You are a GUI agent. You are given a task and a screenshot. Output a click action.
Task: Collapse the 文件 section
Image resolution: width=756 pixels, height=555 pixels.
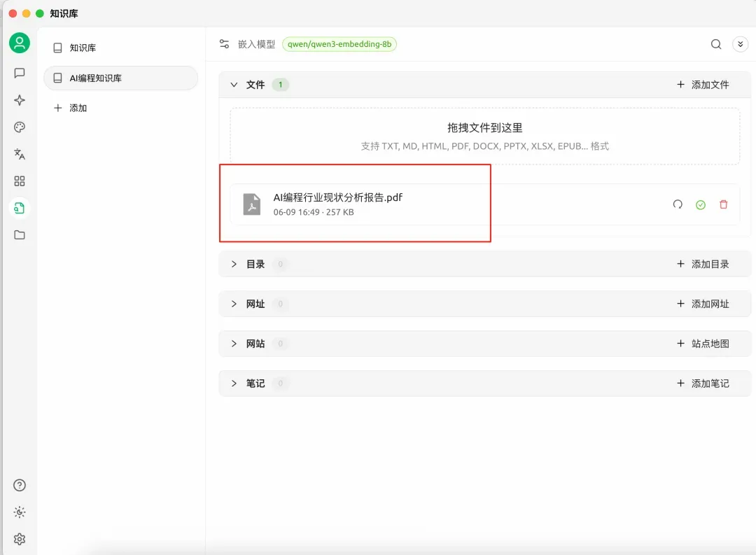(x=234, y=85)
